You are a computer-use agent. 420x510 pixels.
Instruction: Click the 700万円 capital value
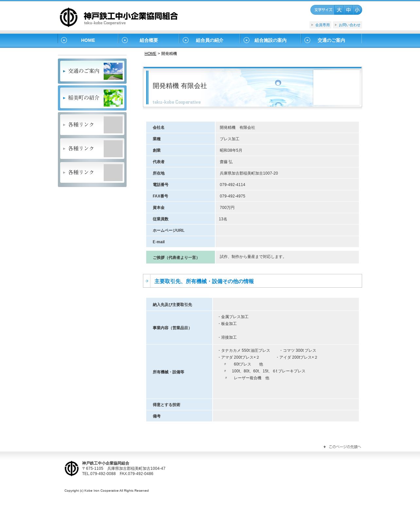click(x=227, y=208)
